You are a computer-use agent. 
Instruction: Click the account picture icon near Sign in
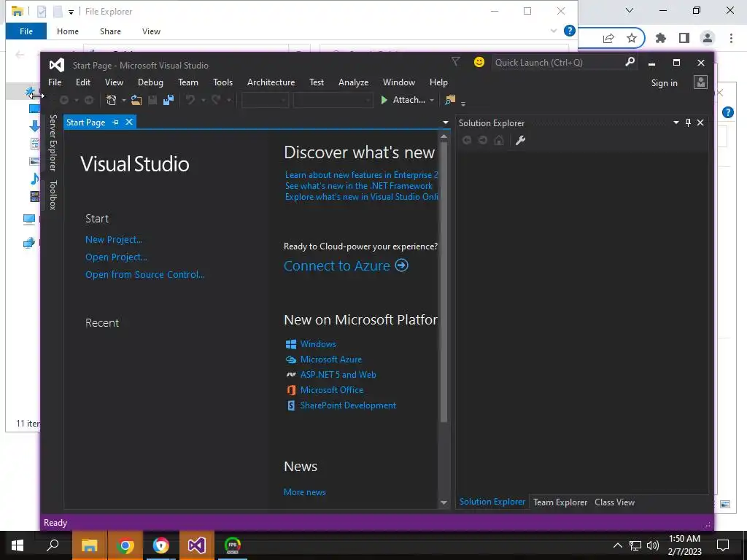point(700,82)
